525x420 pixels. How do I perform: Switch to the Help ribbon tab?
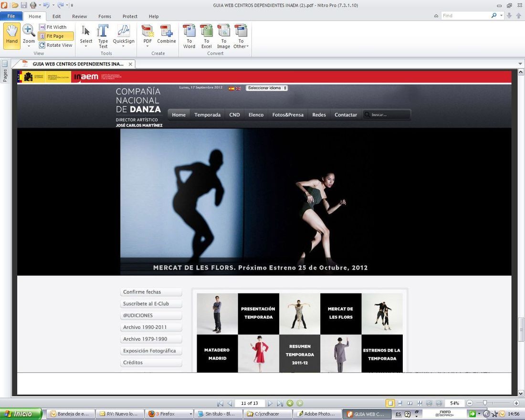154,16
